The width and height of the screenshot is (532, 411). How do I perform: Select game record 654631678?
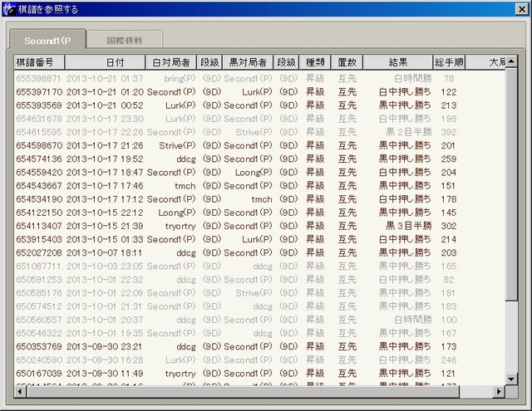point(259,119)
